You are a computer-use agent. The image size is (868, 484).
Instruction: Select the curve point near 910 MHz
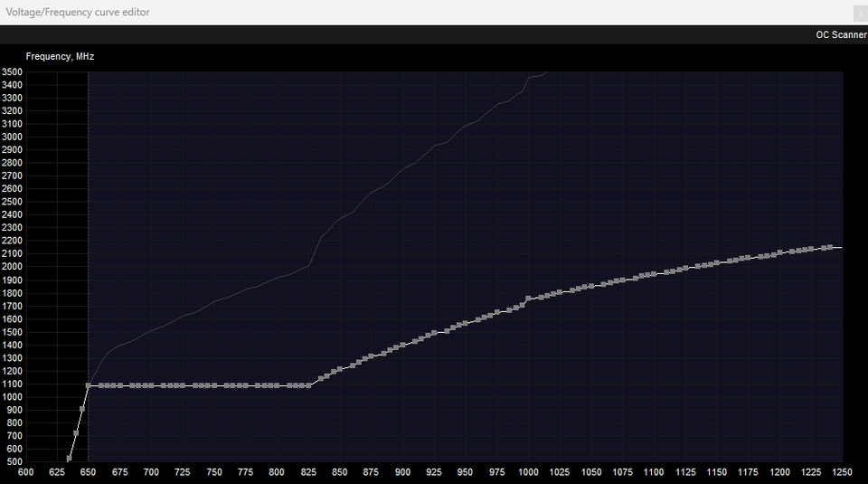point(82,409)
